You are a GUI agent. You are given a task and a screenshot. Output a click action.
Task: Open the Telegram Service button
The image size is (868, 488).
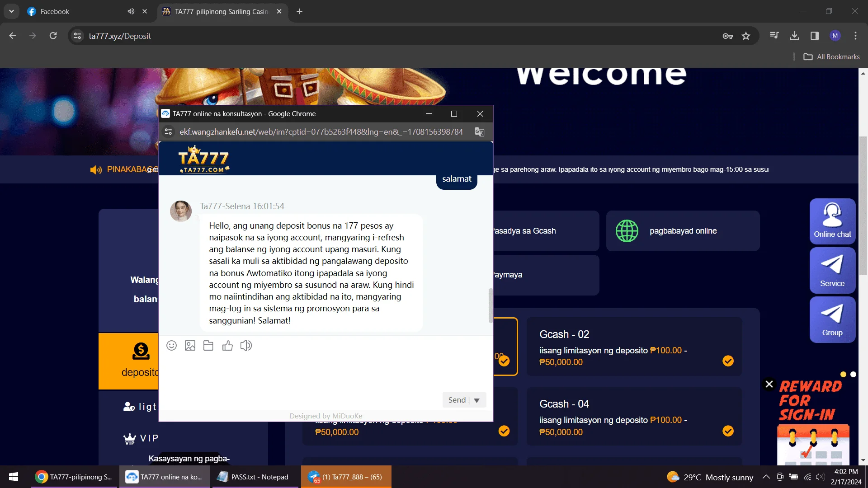click(x=832, y=271)
